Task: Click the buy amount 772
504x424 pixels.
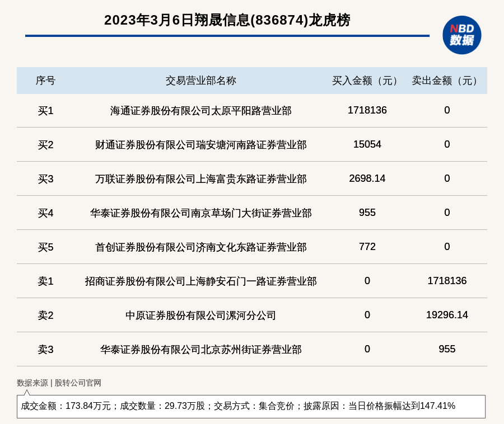Action: coord(367,247)
